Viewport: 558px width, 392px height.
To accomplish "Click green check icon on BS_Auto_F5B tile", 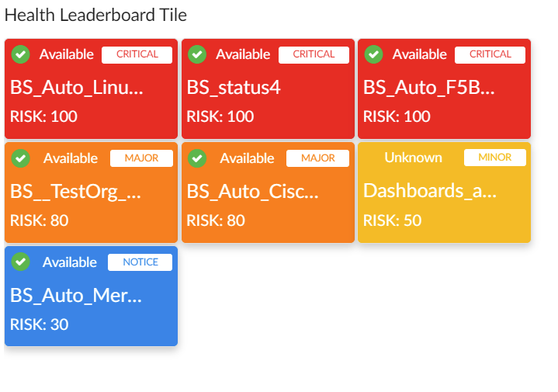I will (374, 54).
